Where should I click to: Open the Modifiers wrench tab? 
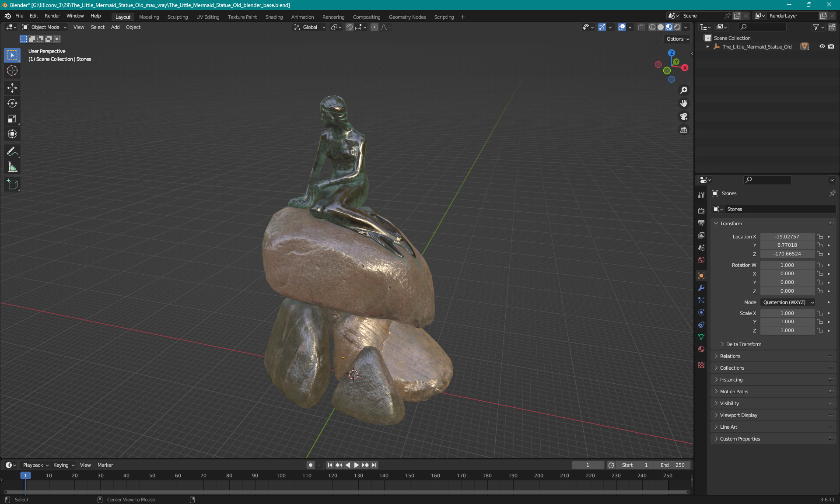(701, 288)
